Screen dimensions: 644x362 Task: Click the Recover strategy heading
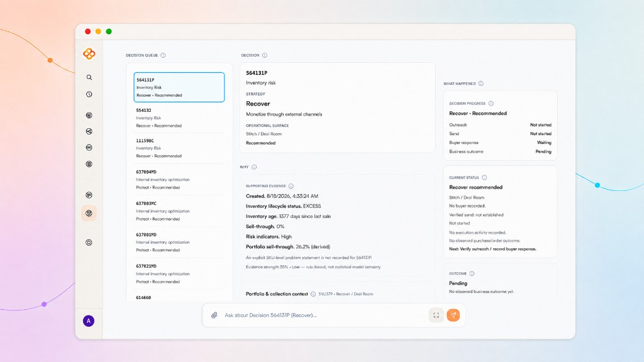258,104
